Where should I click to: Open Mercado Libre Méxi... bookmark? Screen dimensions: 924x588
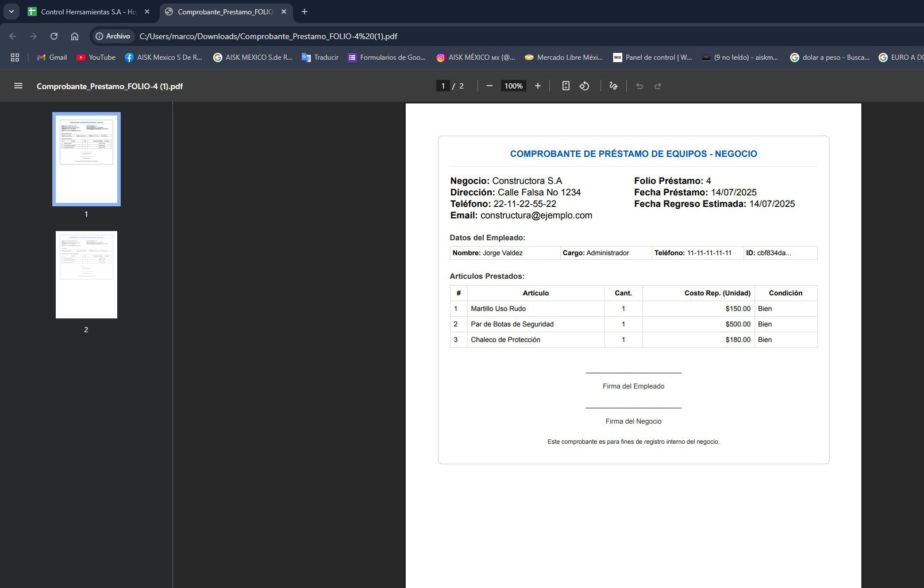tap(564, 57)
